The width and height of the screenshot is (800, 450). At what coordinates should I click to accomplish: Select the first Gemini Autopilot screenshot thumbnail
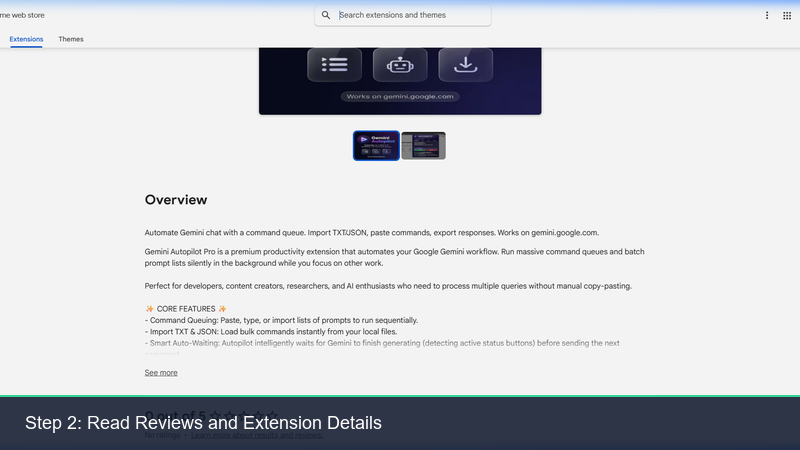[377, 145]
